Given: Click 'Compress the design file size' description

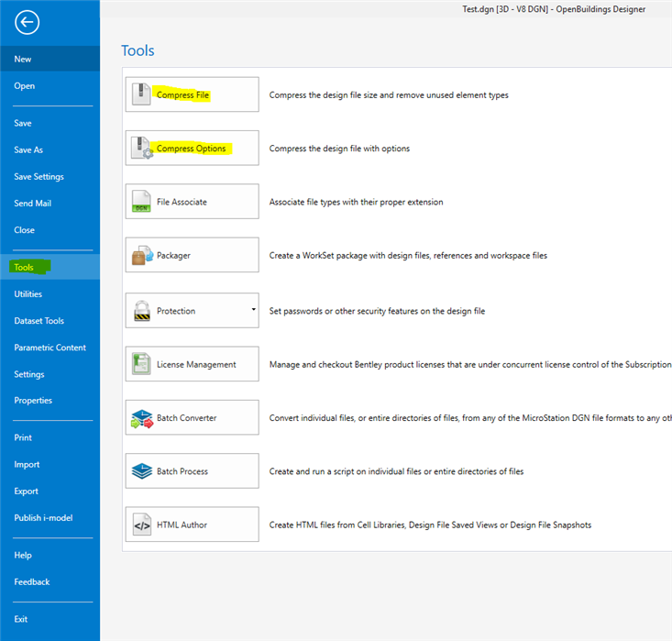Looking at the screenshot, I should click(389, 95).
